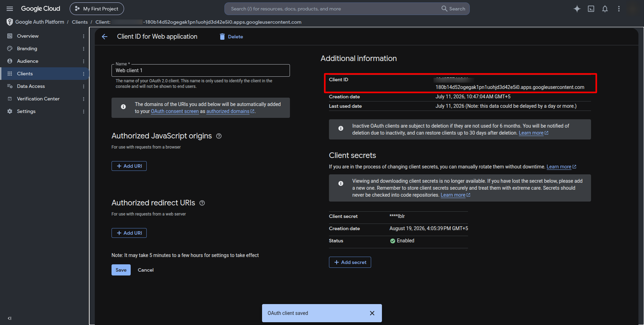Viewport: 644px width, 325px height.
Task: Click the Gemini sparkle icon
Action: [x=577, y=9]
